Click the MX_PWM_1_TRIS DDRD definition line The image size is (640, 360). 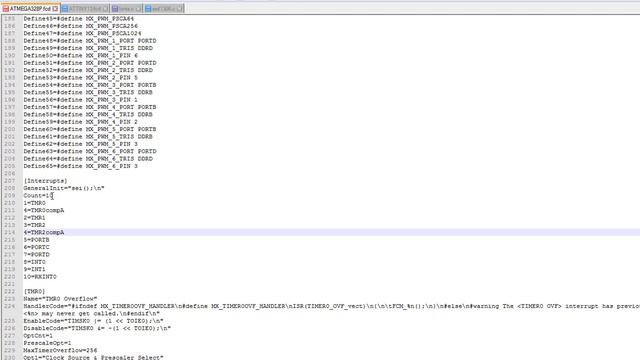88,48
